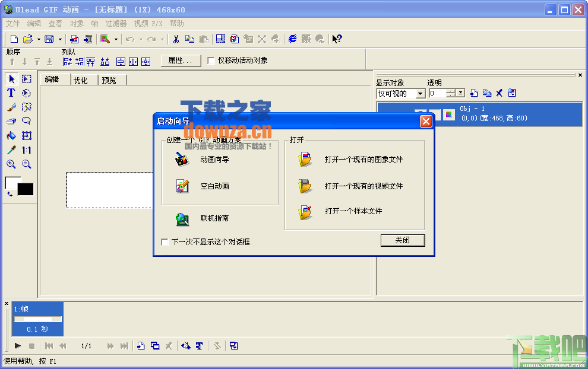Image resolution: width=588 pixels, height=369 pixels.
Task: Click the Cut scissors icon in the toolbar
Action: 176,39
